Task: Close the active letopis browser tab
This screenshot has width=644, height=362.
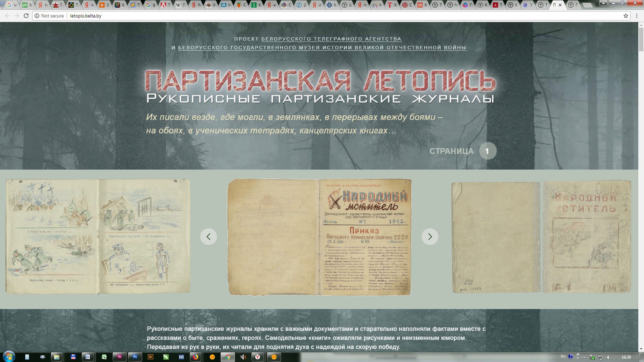Action: click(560, 5)
